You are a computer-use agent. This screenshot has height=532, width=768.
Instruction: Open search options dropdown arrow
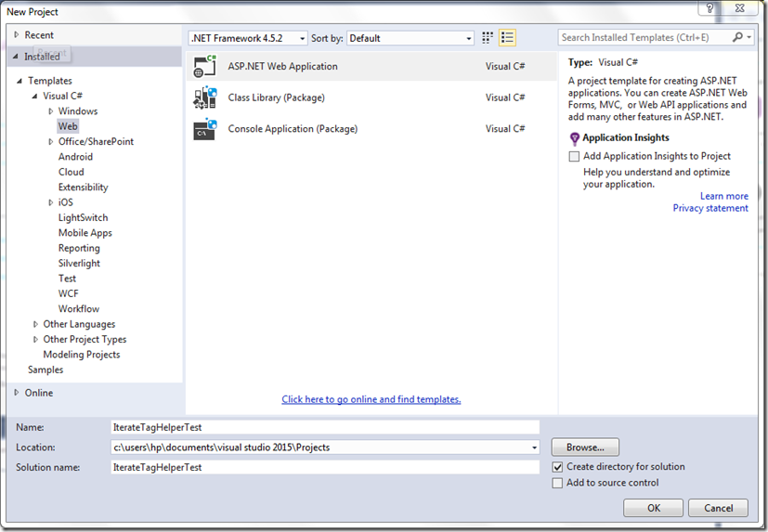click(748, 37)
